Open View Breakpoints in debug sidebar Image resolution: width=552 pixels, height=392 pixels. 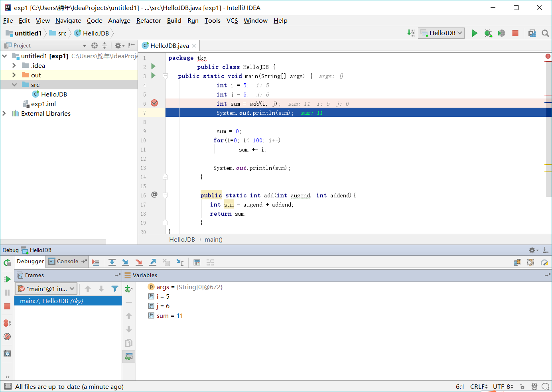[x=7, y=323]
